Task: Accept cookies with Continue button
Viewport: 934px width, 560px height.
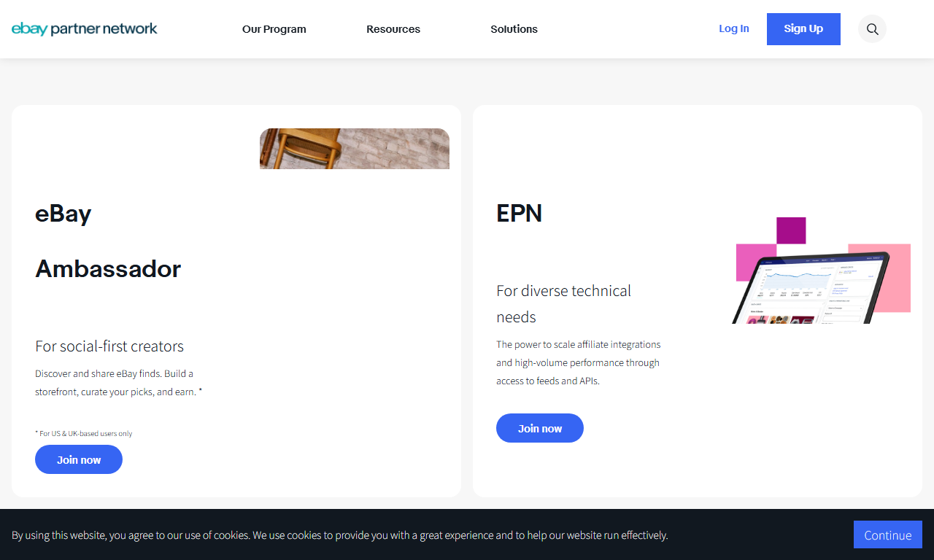Action: pos(888,534)
